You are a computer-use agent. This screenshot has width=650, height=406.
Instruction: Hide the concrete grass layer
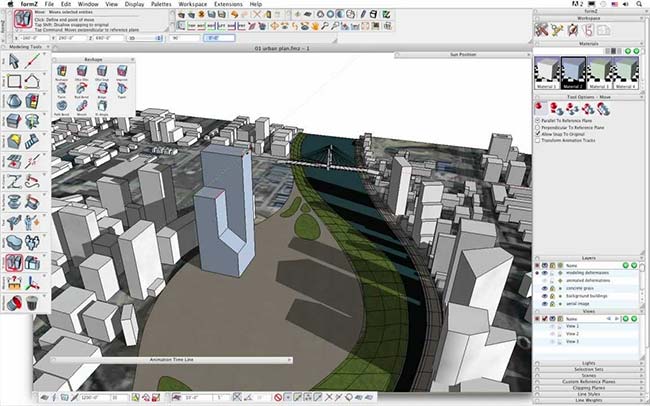click(x=545, y=288)
